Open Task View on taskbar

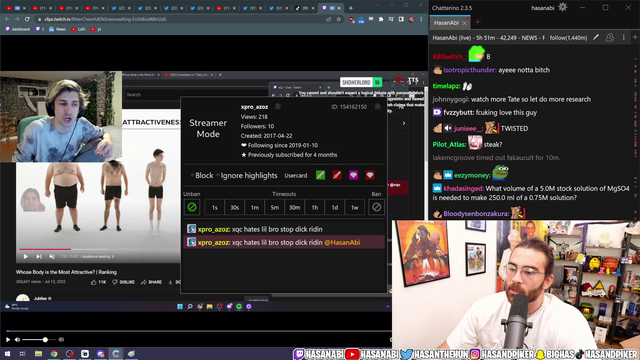point(22,353)
